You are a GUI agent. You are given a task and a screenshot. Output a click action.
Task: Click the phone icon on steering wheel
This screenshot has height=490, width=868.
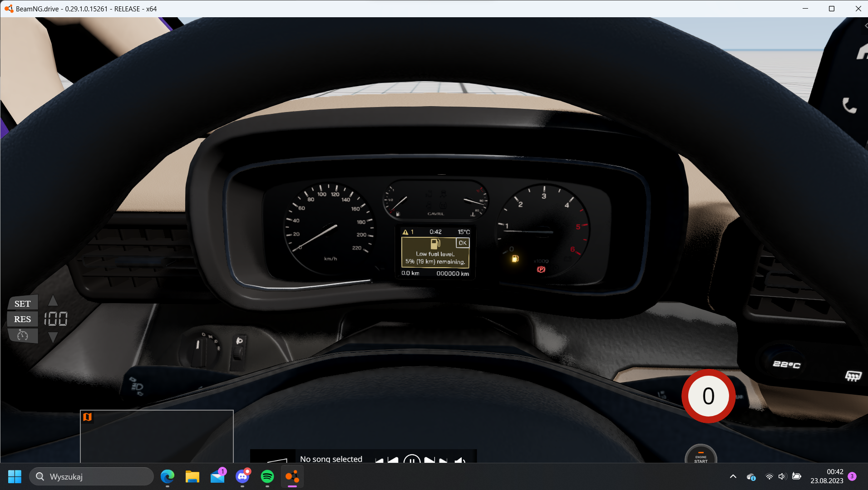pyautogui.click(x=849, y=105)
